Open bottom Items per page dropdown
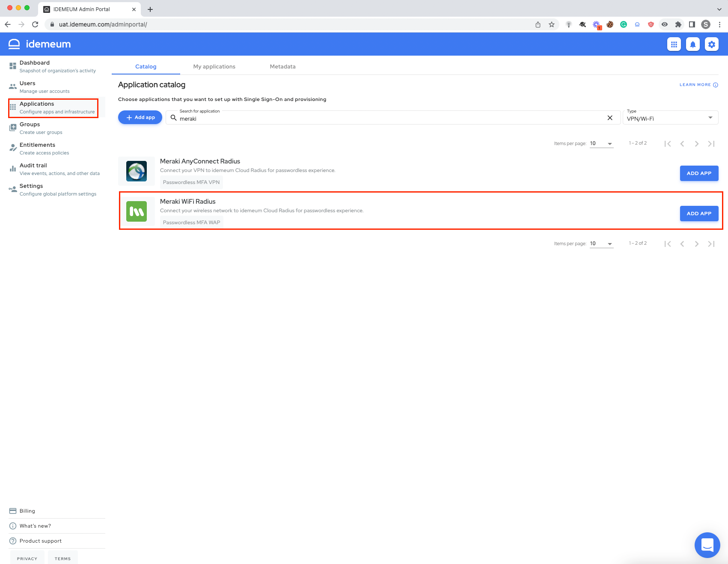 coord(601,243)
